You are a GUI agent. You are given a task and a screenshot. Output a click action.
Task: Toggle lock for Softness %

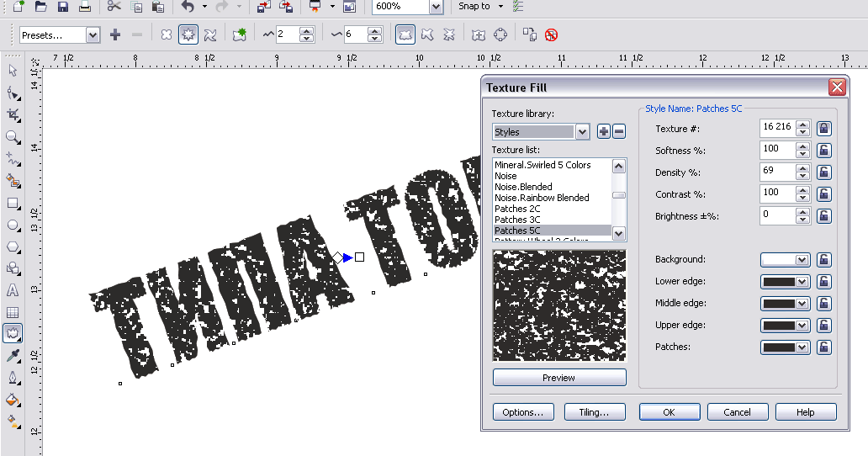pos(824,151)
